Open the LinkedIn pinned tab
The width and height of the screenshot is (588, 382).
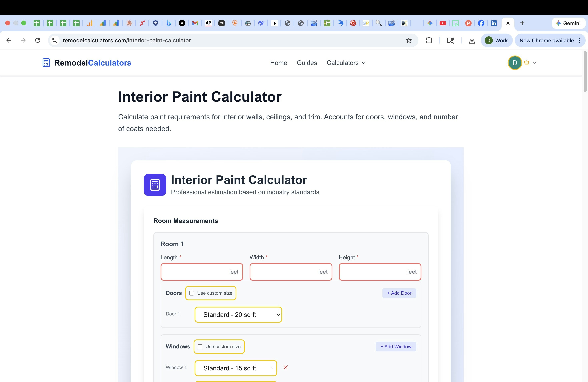coord(494,23)
